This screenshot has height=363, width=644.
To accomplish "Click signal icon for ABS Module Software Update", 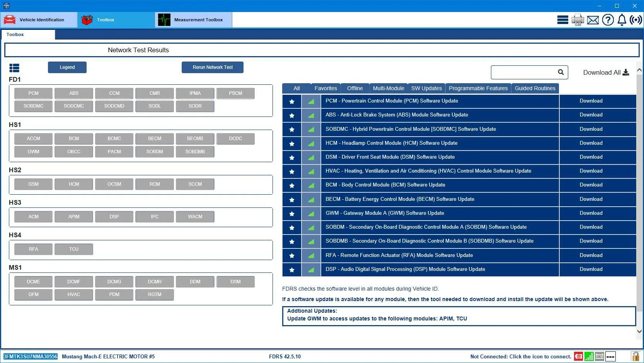I will click(311, 115).
